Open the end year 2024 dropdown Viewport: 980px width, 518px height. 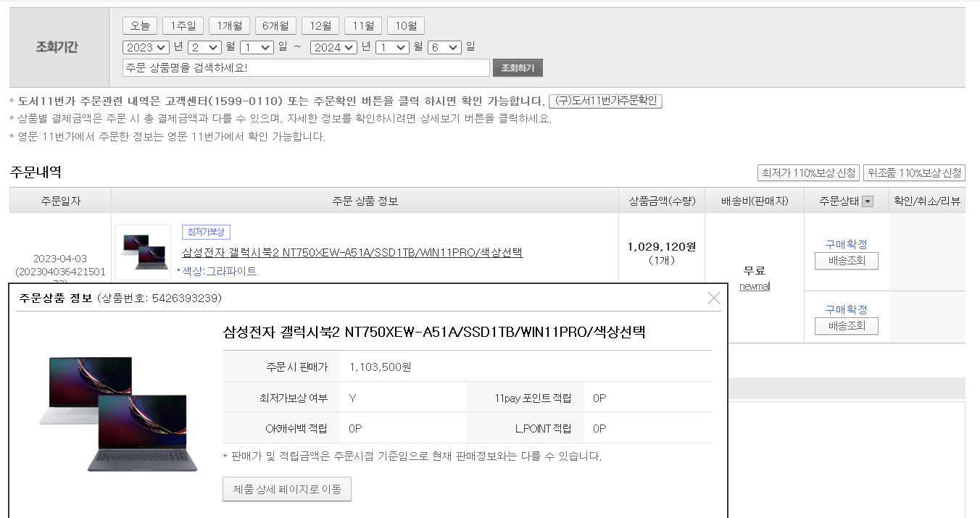pos(333,47)
